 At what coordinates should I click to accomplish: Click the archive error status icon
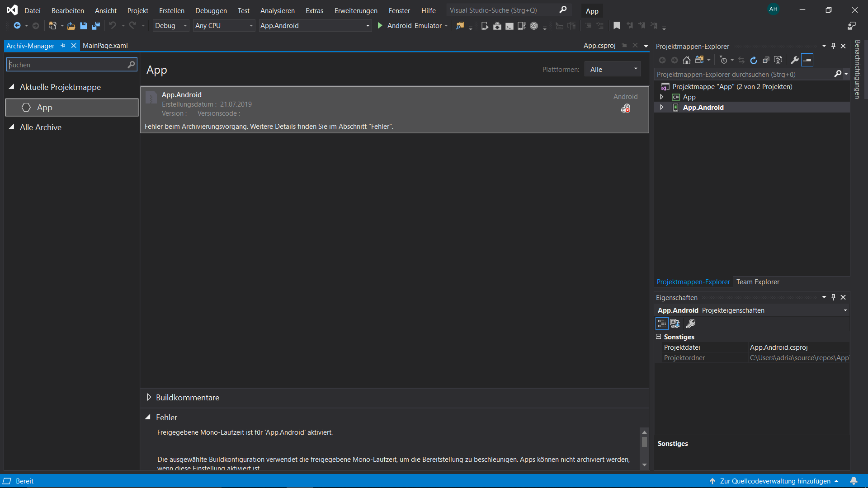tap(626, 108)
